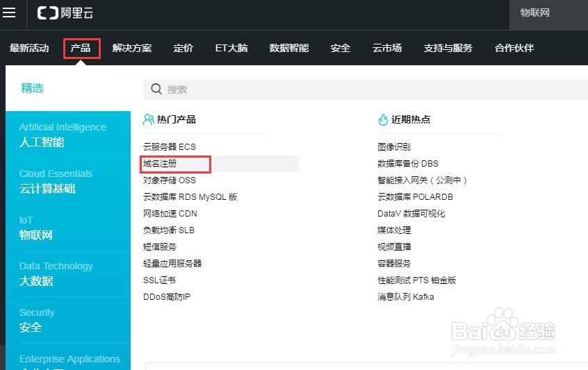Select the 精选 category
The image size is (588, 370).
[32, 88]
